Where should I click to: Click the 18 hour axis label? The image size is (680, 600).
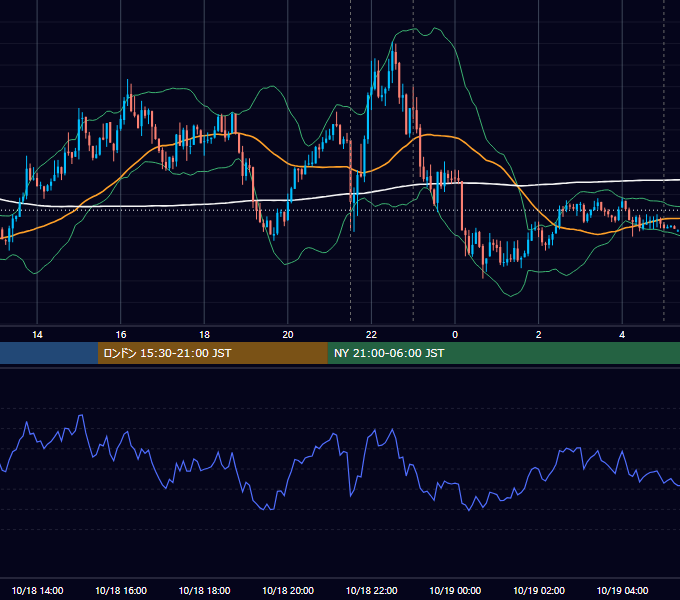click(204, 335)
